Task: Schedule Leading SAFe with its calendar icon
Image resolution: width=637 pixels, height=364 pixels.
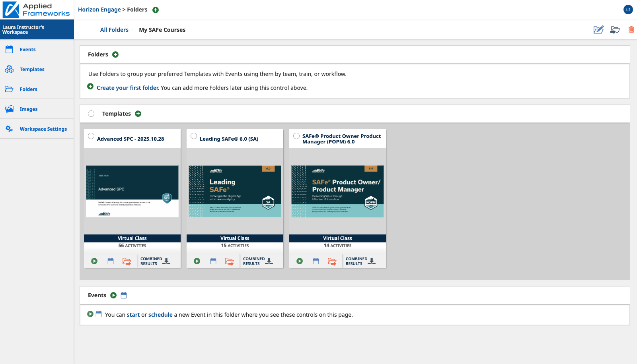Action: click(x=213, y=261)
